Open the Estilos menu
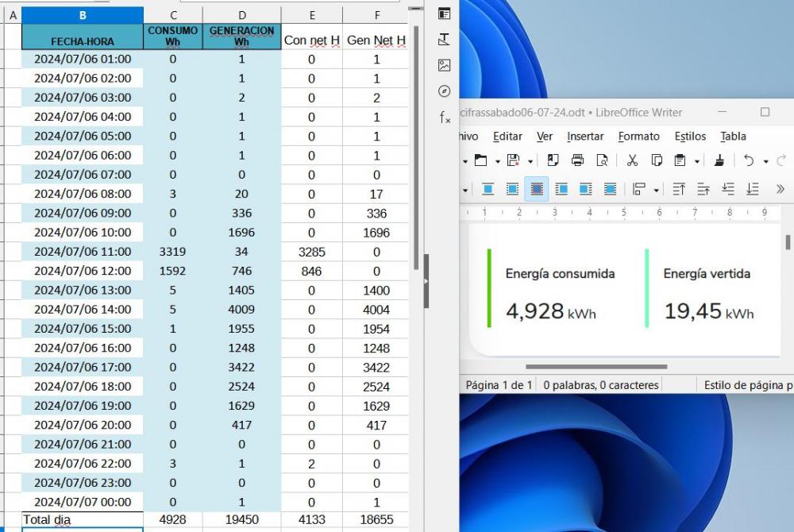 [690, 136]
